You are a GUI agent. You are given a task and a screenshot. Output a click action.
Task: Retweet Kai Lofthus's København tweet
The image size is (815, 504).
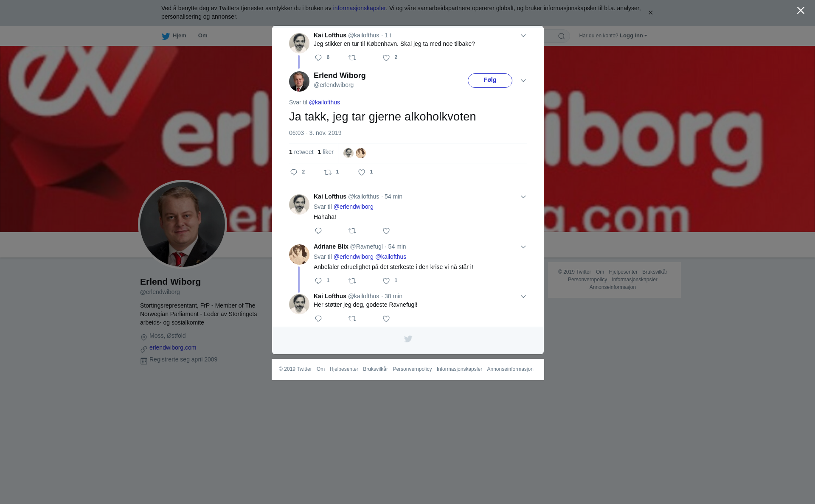352,58
